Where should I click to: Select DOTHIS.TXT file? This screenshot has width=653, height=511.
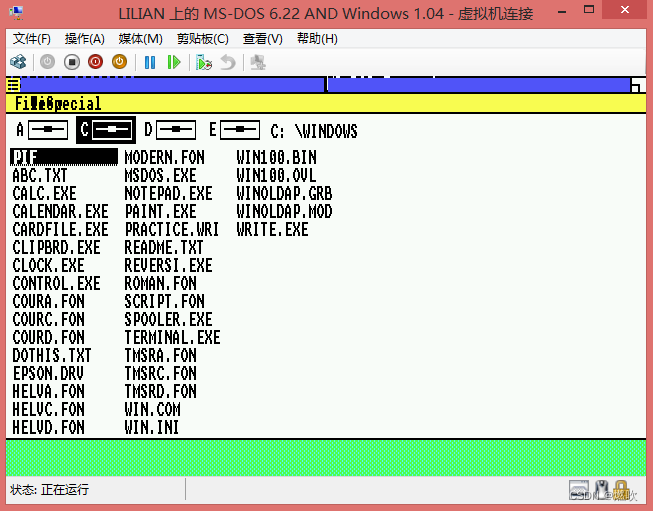(x=52, y=355)
